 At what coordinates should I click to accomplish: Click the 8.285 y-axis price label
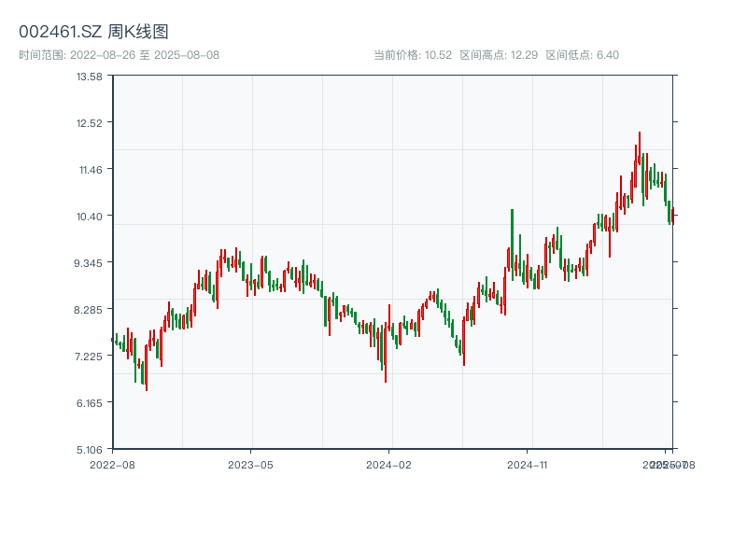(90, 309)
